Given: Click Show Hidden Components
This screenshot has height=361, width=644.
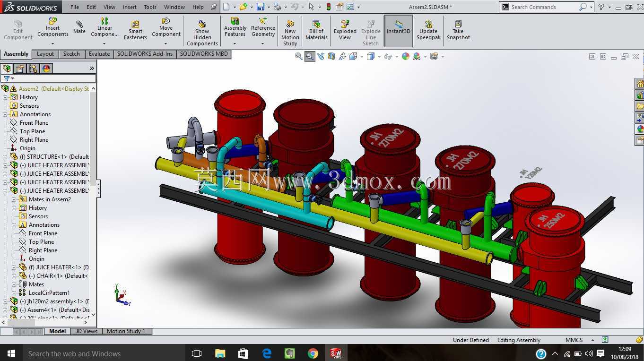Looking at the screenshot, I should point(202,33).
